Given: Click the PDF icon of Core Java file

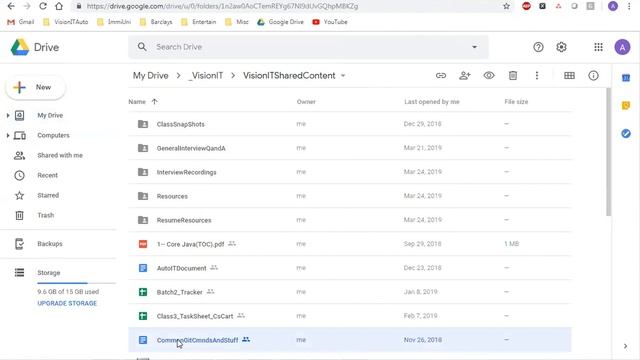Looking at the screenshot, I should (143, 244).
